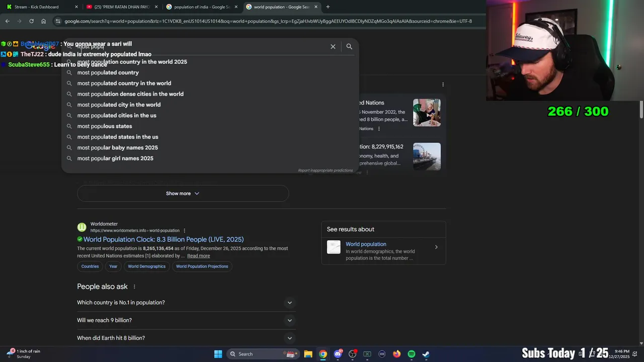Close the population of india tab
The width and height of the screenshot is (644, 362).
(x=236, y=7)
